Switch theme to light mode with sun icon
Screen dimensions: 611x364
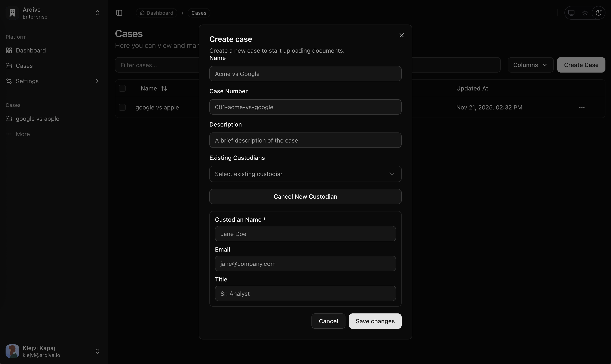(585, 13)
